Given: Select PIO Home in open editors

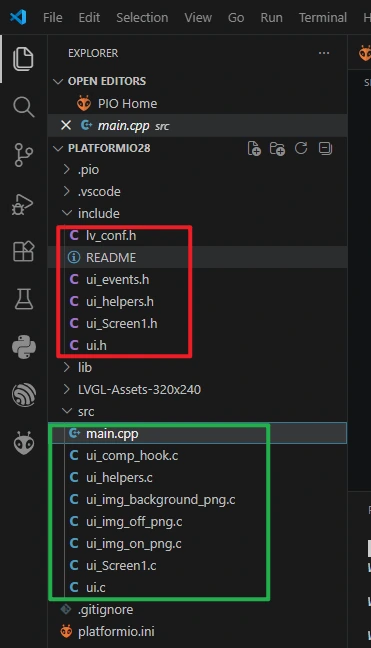Looking at the screenshot, I should click(x=197, y=103).
